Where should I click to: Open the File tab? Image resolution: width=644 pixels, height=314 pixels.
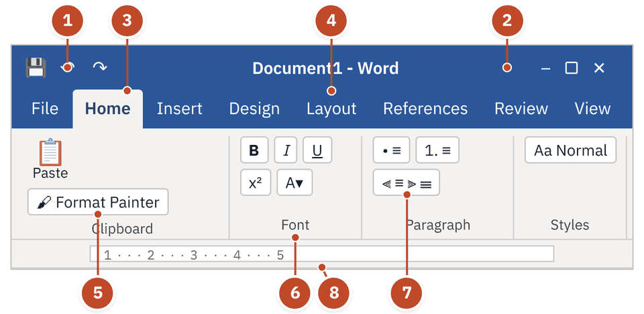point(45,109)
